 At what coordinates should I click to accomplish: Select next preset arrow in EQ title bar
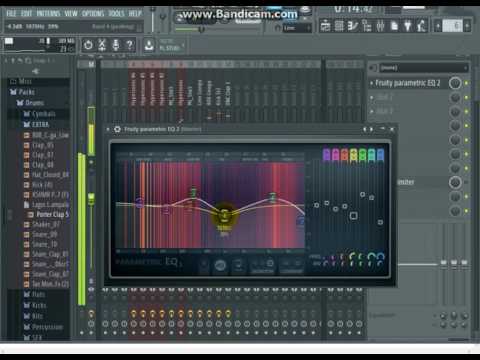[371, 129]
